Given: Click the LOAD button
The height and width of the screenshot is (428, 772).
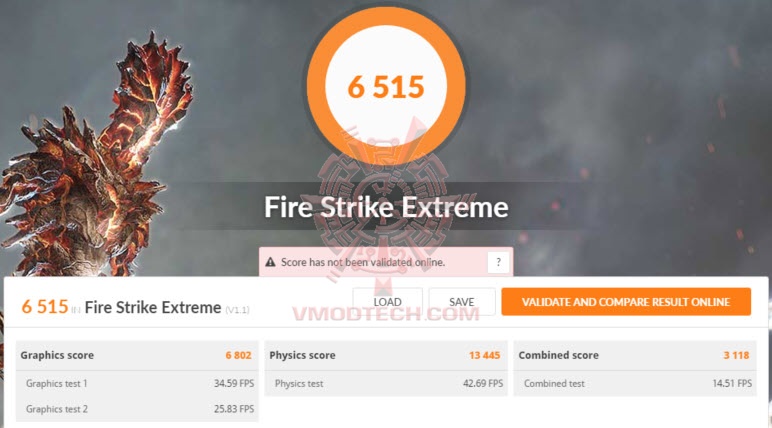Looking at the screenshot, I should click(x=387, y=302).
